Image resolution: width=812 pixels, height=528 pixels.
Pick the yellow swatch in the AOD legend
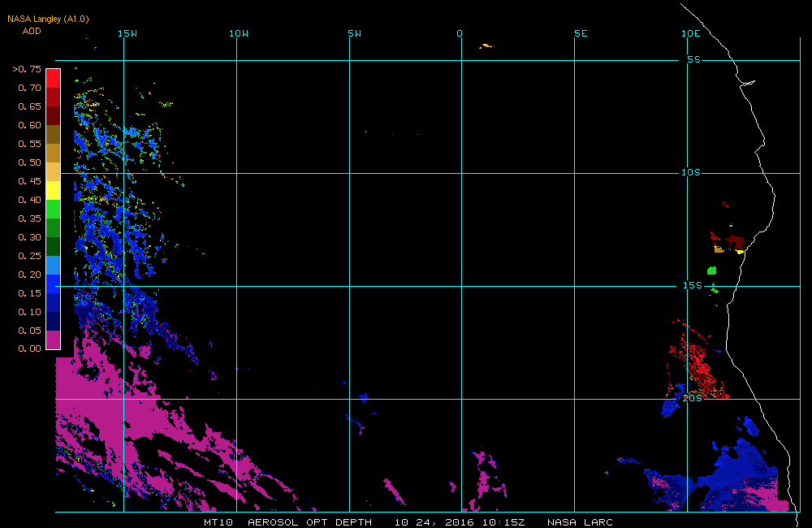point(53,190)
